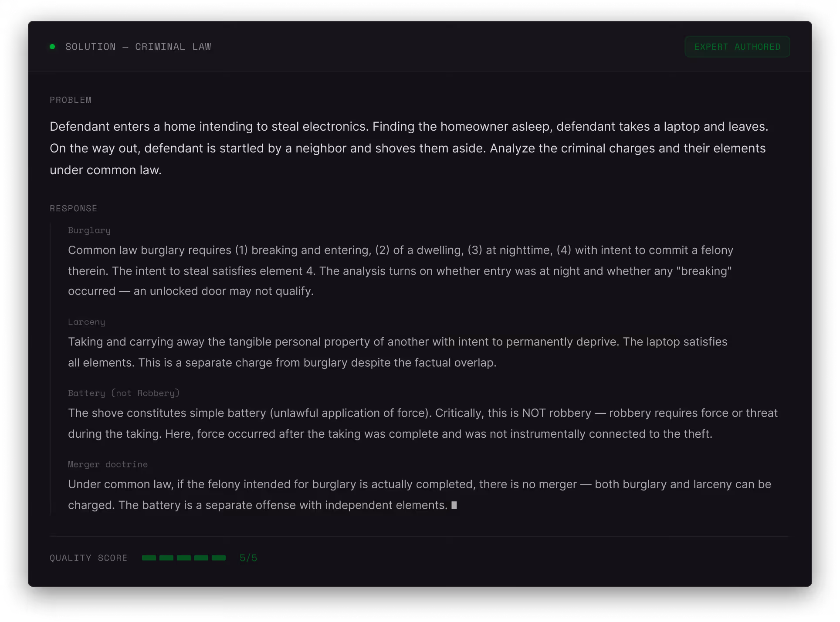840x622 pixels.
Task: Click the QUALITY SCORE label
Action: point(88,558)
